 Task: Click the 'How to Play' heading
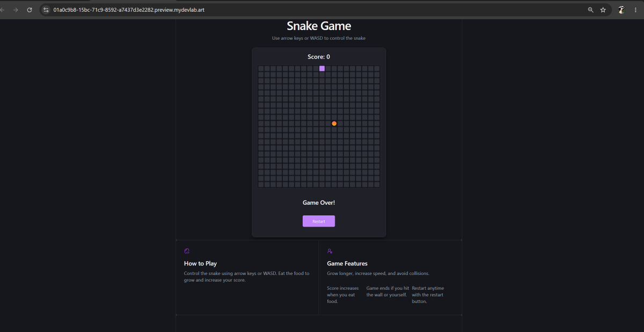200,264
